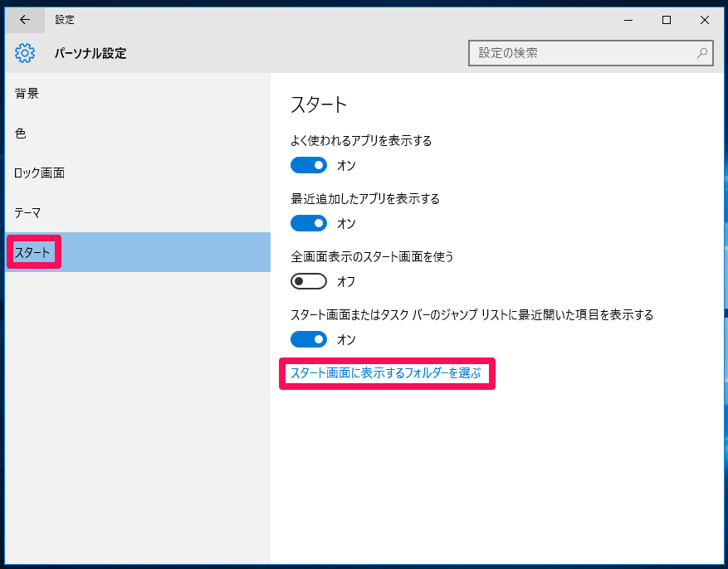Select the highlighted スタート sidebar item
Viewport: 728px width, 569px height.
33,252
